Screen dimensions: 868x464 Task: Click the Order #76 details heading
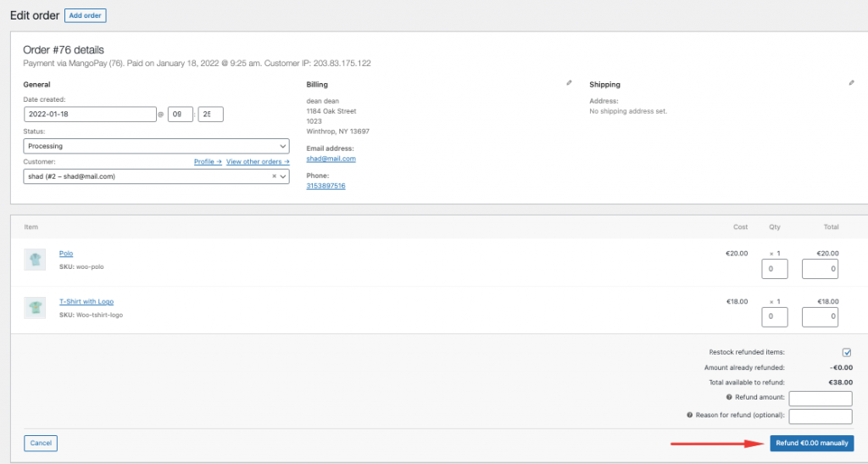(x=64, y=50)
